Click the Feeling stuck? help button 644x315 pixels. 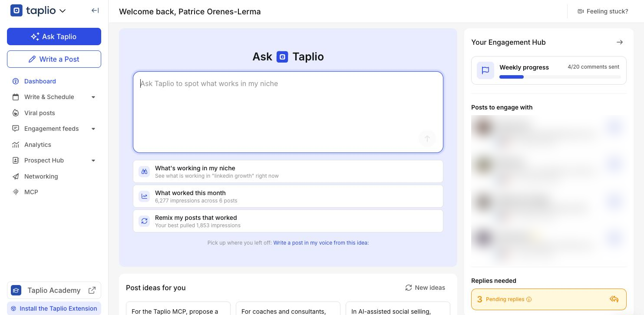pos(603,11)
